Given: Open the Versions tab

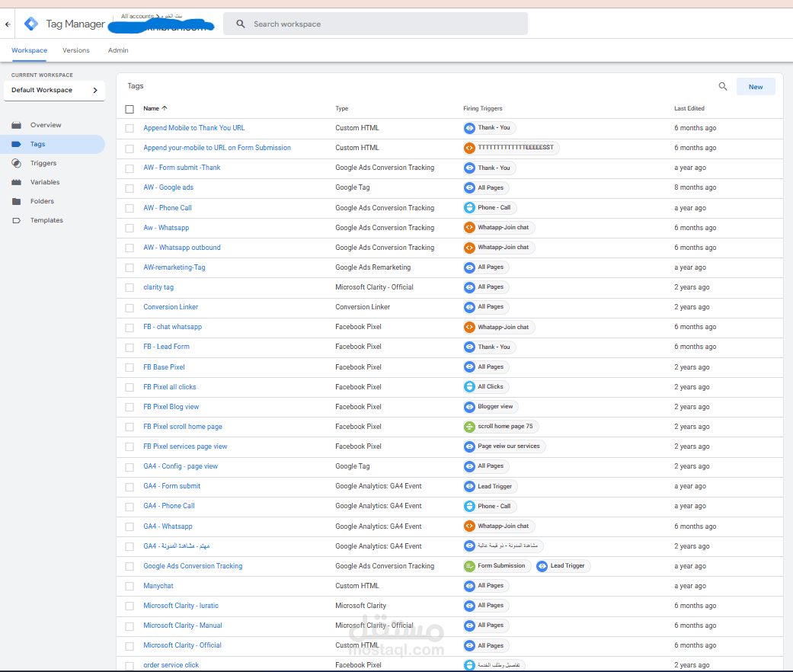Looking at the screenshot, I should [x=76, y=50].
